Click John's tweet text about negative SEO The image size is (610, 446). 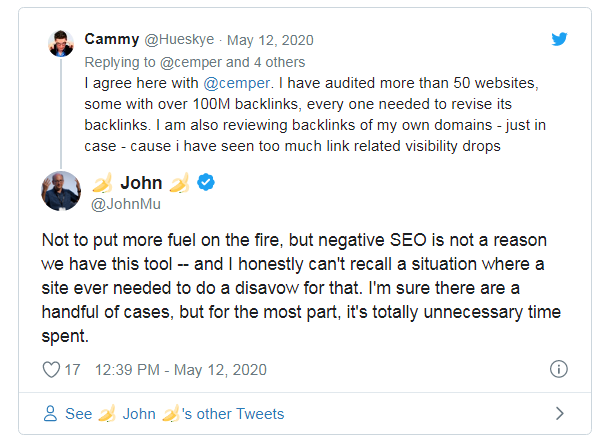tap(301, 288)
